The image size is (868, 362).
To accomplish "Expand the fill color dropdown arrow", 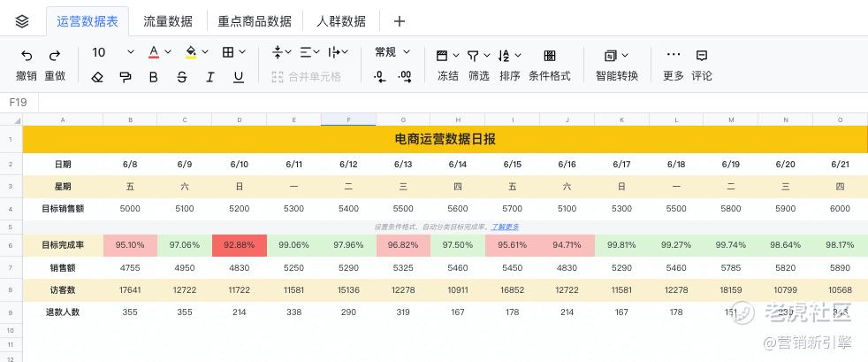I will pos(205,52).
